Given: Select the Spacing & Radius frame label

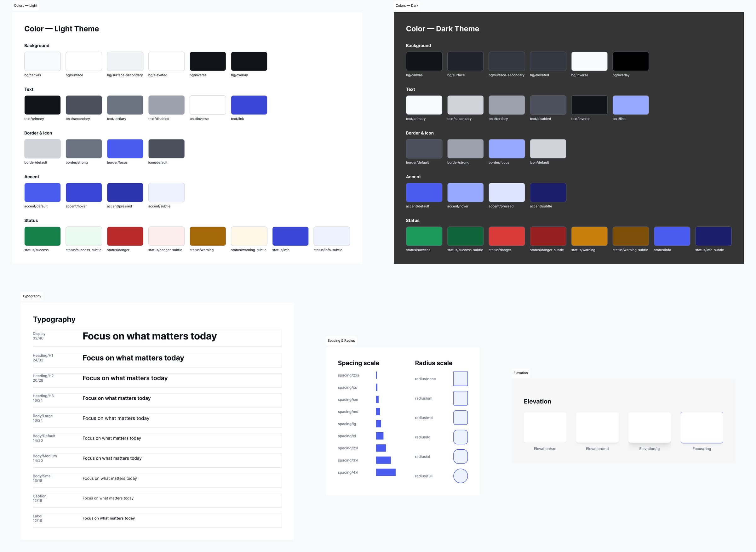Looking at the screenshot, I should pos(341,340).
